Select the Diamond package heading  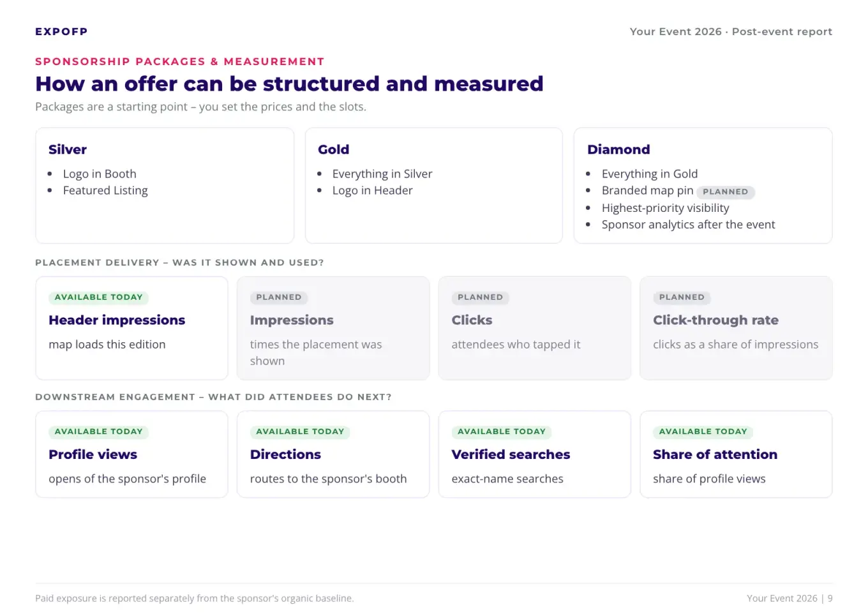click(618, 149)
